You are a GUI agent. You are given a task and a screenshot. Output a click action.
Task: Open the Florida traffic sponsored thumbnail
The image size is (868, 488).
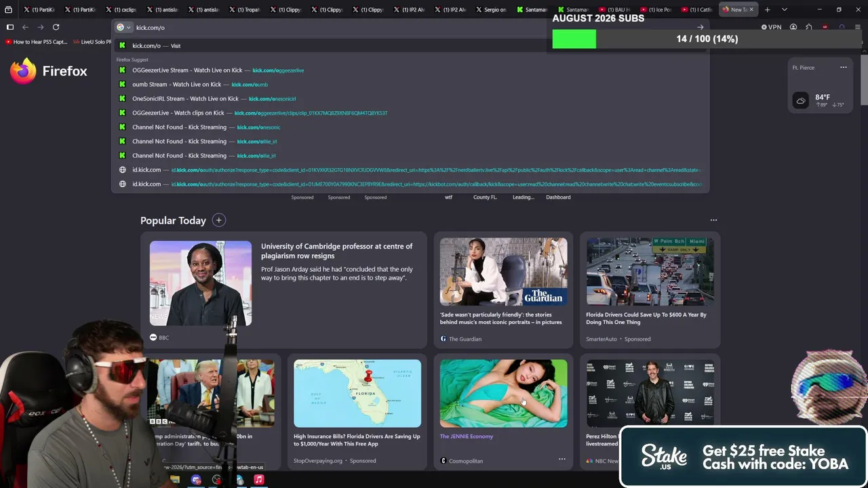(x=650, y=271)
